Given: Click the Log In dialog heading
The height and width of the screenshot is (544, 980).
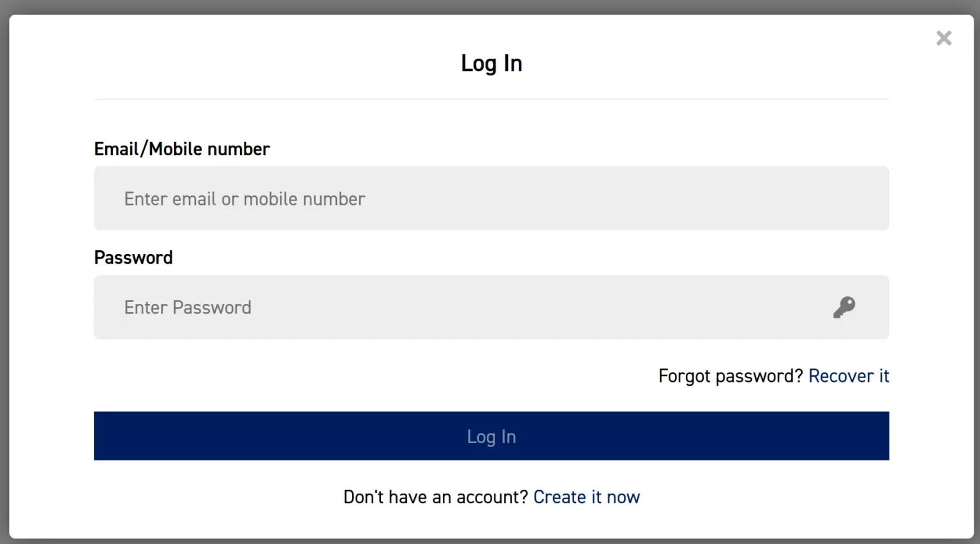Looking at the screenshot, I should (491, 63).
